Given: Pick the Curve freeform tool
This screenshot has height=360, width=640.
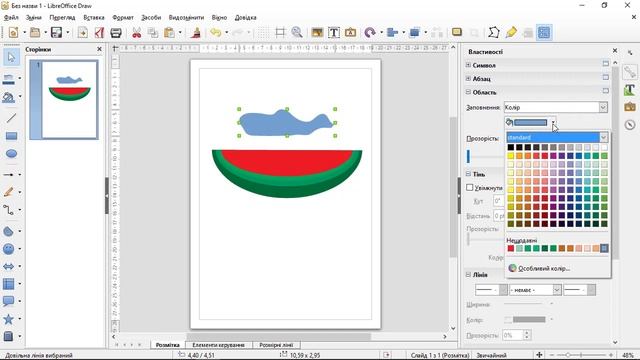Looking at the screenshot, I should pyautogui.click(x=9, y=192).
